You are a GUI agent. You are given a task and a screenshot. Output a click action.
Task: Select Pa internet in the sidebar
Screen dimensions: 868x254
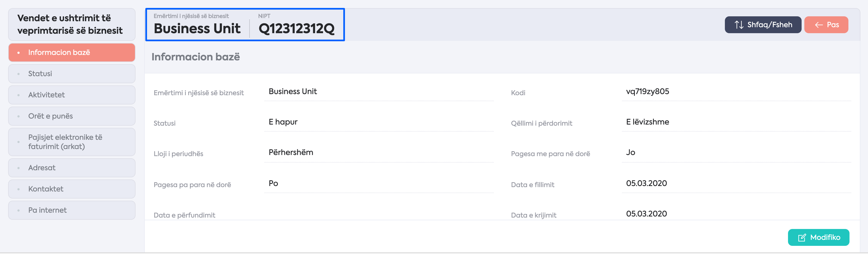[72, 210]
